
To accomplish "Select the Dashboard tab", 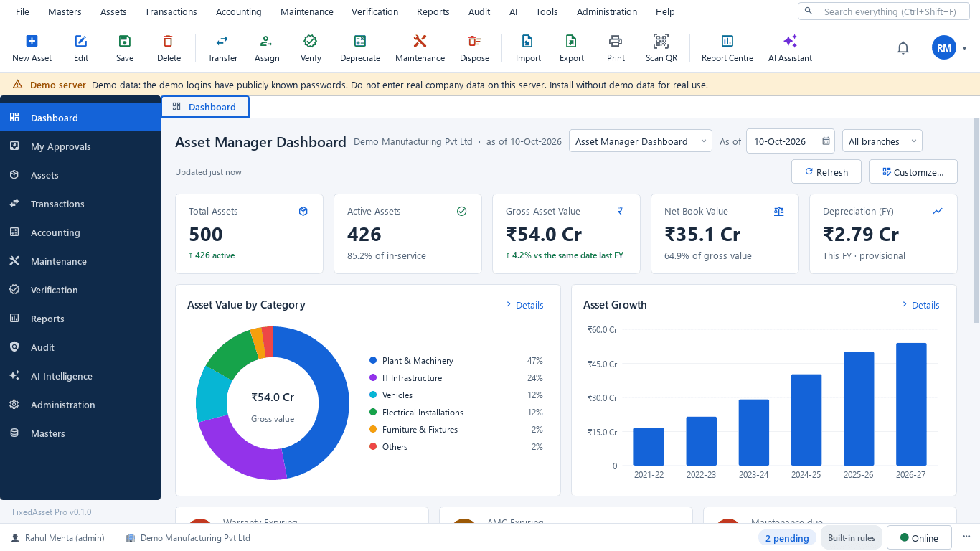I will pyautogui.click(x=204, y=107).
